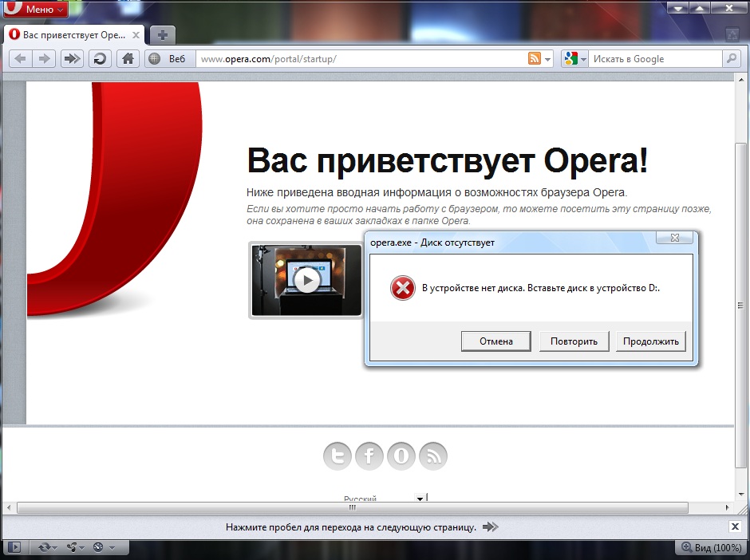Click Продолжить in the opera.exe dialog
This screenshot has height=560, width=750.
(650, 341)
